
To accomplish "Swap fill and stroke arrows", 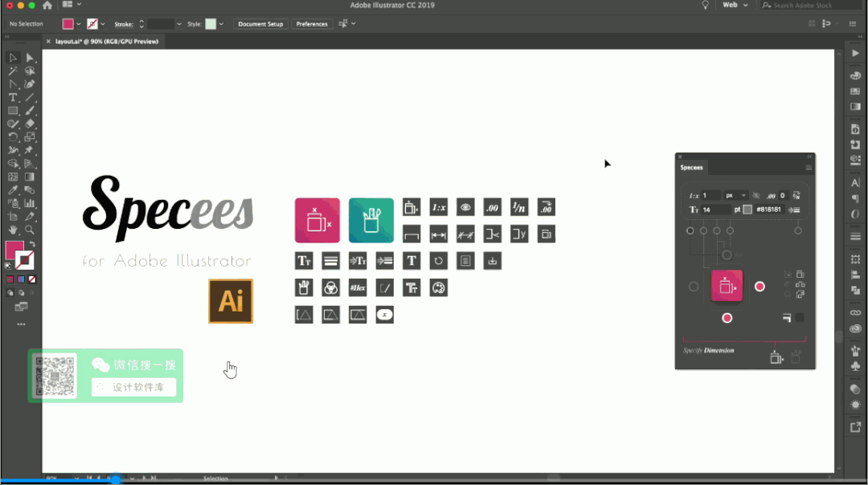I will pyautogui.click(x=32, y=244).
